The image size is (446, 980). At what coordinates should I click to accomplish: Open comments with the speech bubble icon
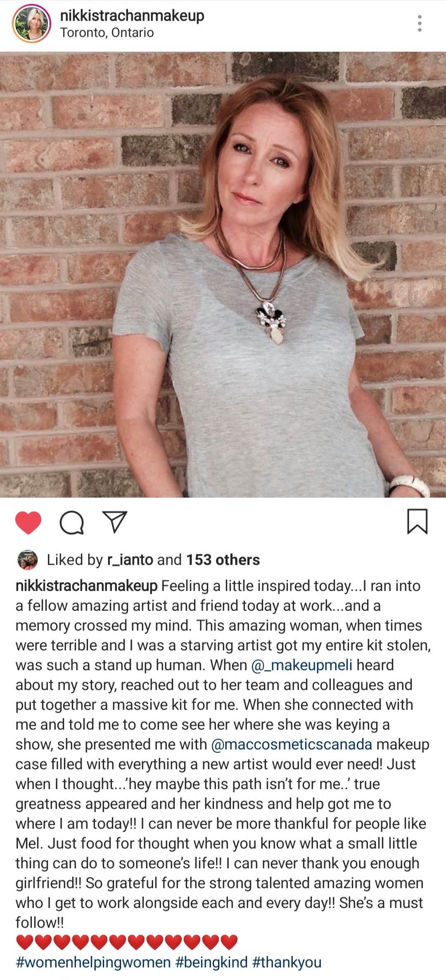point(72,523)
